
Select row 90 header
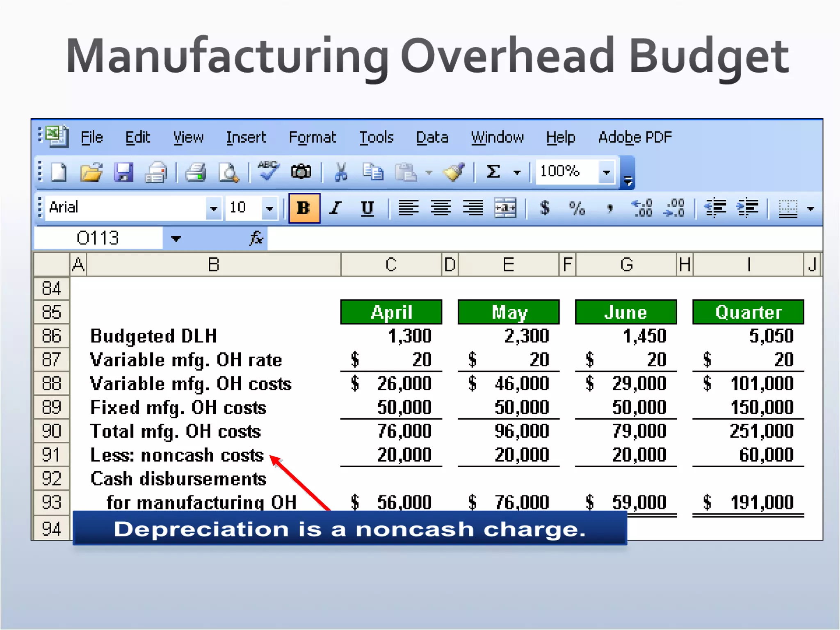coord(51,431)
